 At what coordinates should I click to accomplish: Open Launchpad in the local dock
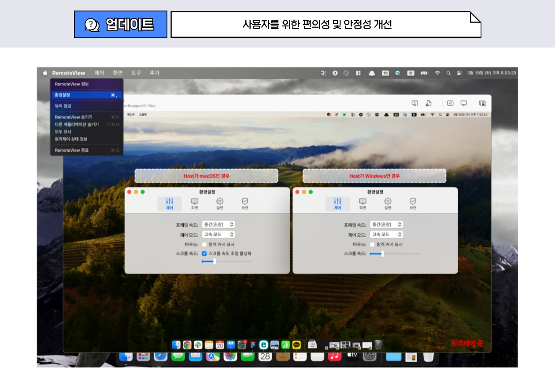coord(143,357)
